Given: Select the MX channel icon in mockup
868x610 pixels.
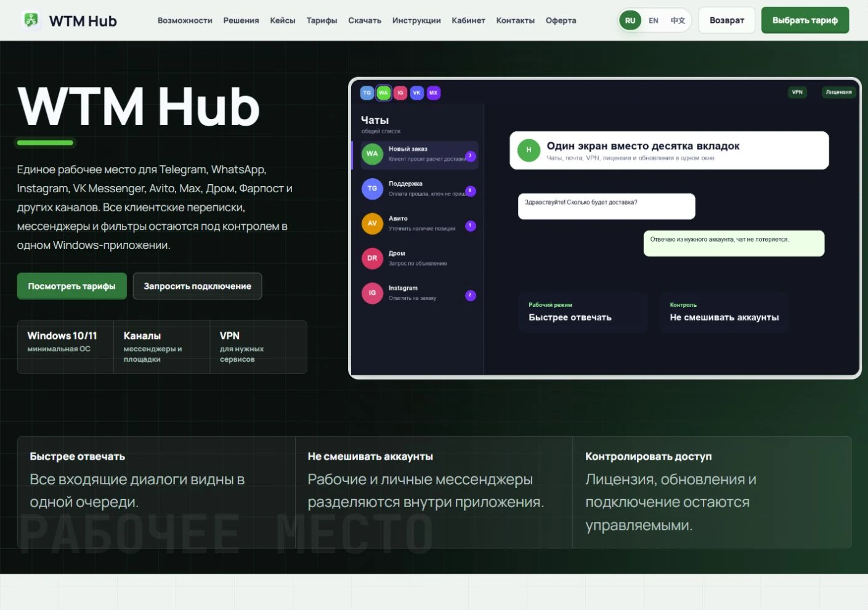Looking at the screenshot, I should 434,93.
